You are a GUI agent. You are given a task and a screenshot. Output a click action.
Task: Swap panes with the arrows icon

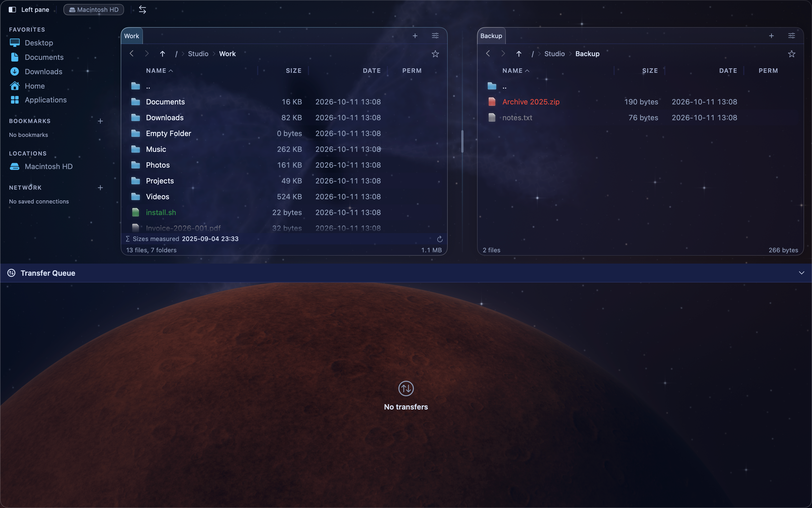pyautogui.click(x=143, y=9)
